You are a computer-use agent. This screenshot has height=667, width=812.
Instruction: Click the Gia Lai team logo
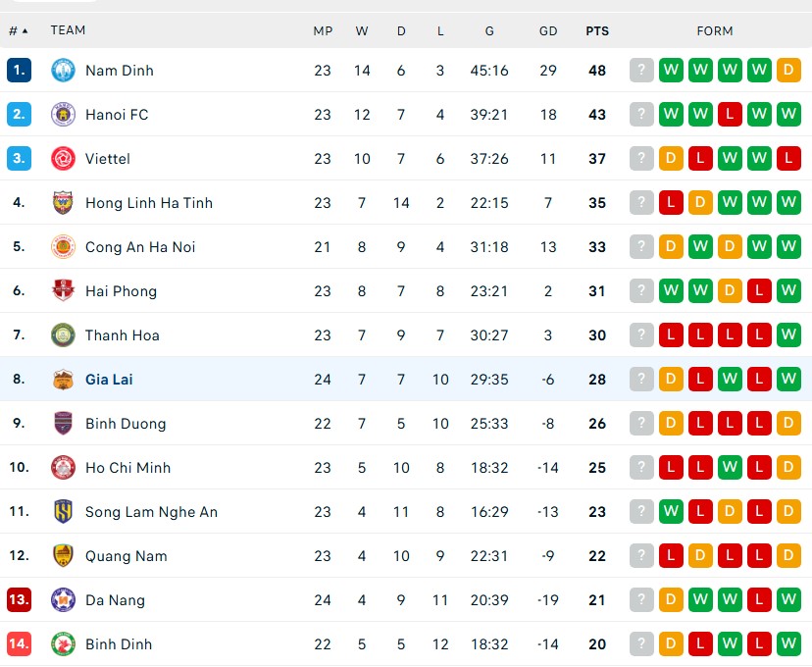63,379
